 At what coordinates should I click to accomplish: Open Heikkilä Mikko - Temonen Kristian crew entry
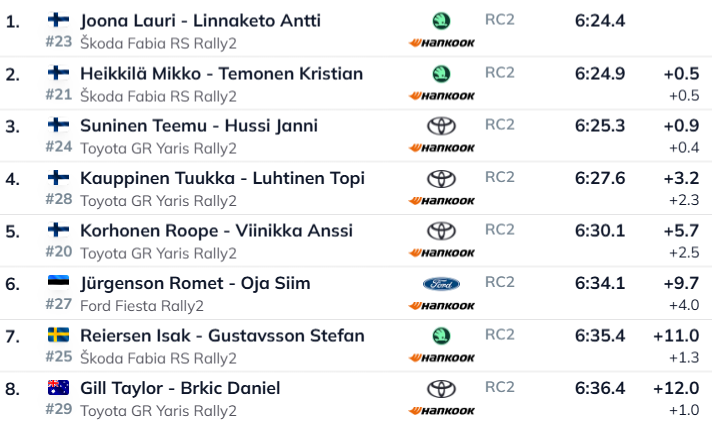[x=221, y=73]
